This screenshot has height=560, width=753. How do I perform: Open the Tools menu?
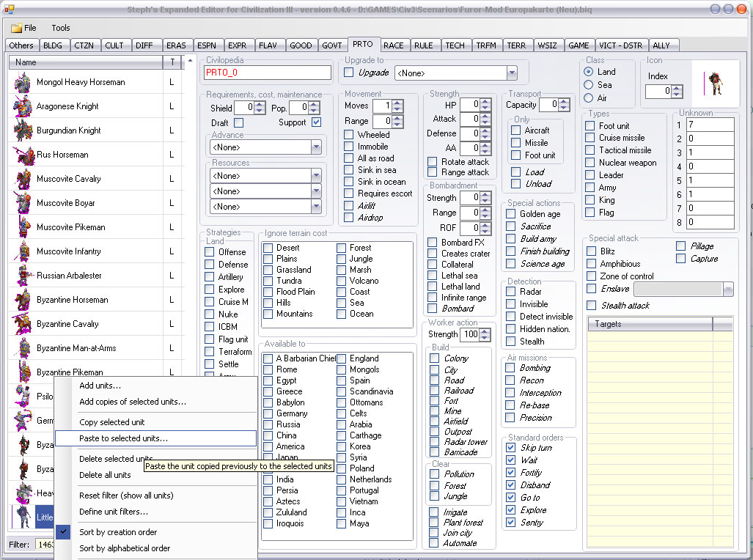click(x=61, y=28)
